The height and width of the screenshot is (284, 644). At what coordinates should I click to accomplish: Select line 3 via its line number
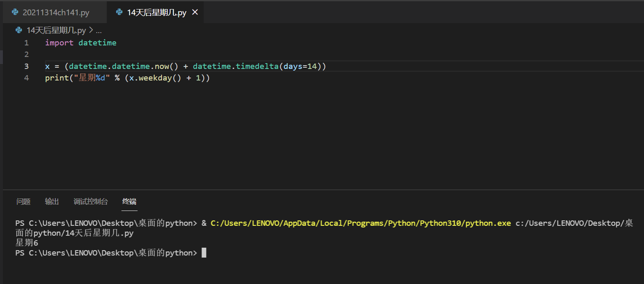(26, 66)
